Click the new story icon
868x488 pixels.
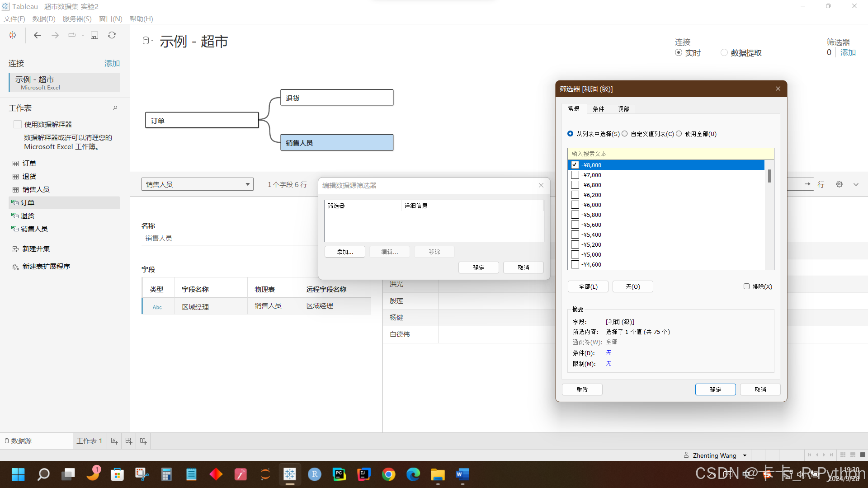click(x=143, y=441)
